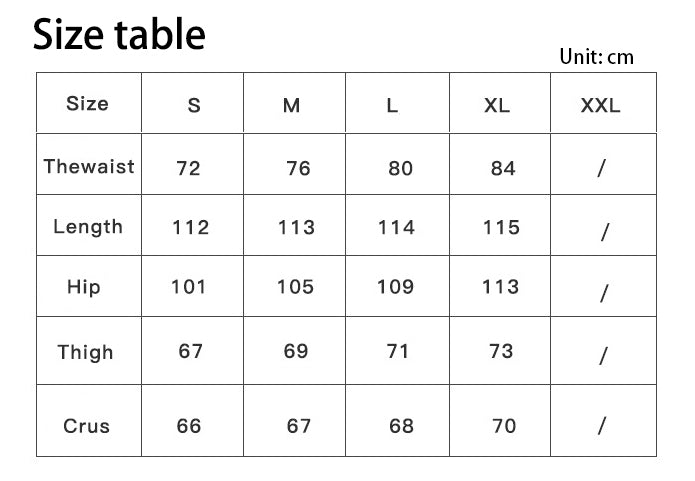Click the hip value 105 for size M

pos(295,287)
